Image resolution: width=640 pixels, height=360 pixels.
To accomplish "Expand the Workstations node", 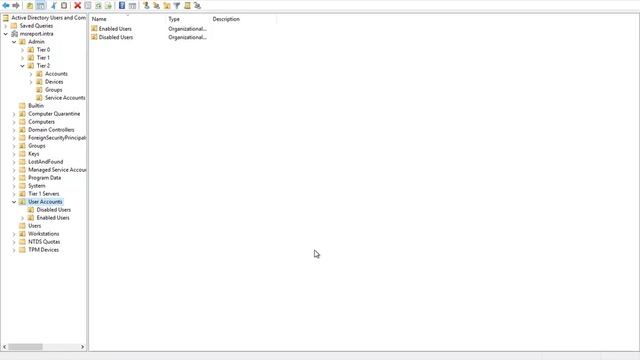I will click(14, 234).
